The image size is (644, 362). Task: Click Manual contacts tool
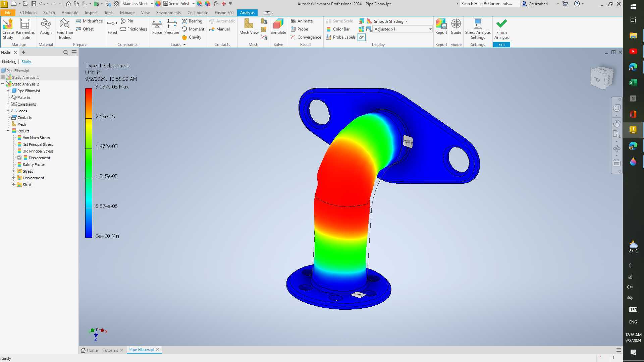[220, 29]
